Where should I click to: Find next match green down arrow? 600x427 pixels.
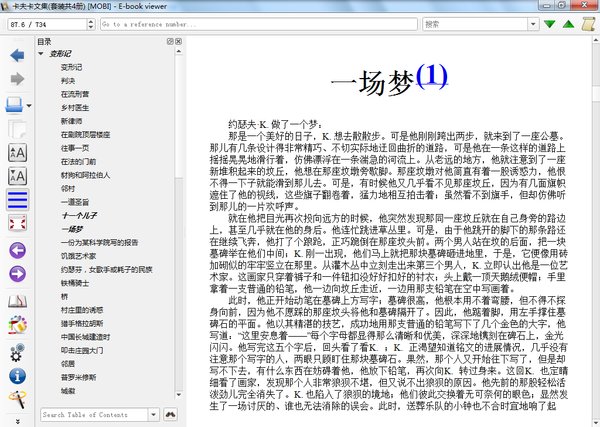point(549,24)
